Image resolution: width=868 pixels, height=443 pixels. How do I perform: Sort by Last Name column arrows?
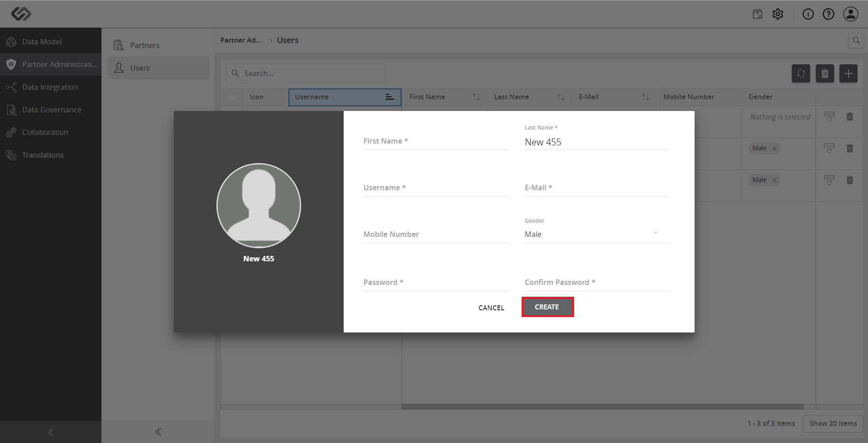click(x=561, y=97)
